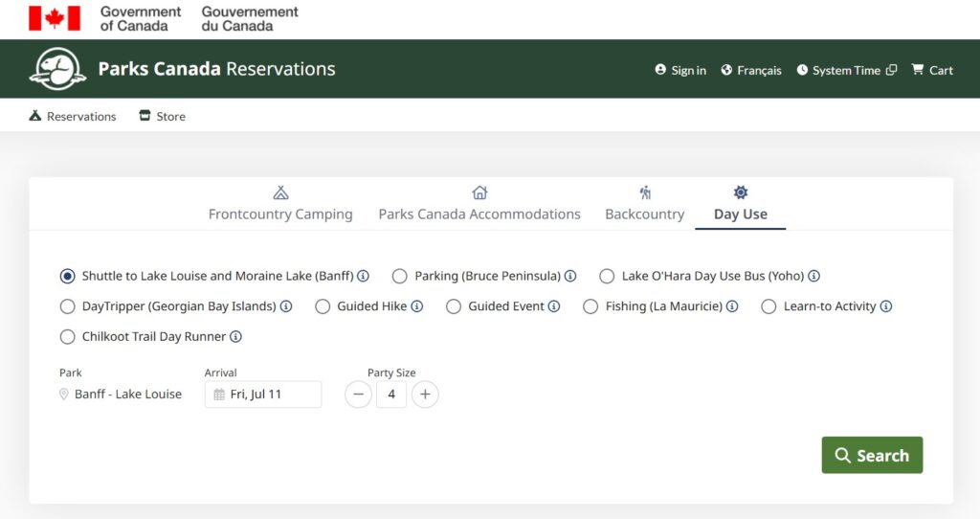Viewport: 980px width, 519px height.
Task: Select Shuttle to Lake Louise and Moraine Lake
Action: [68, 276]
